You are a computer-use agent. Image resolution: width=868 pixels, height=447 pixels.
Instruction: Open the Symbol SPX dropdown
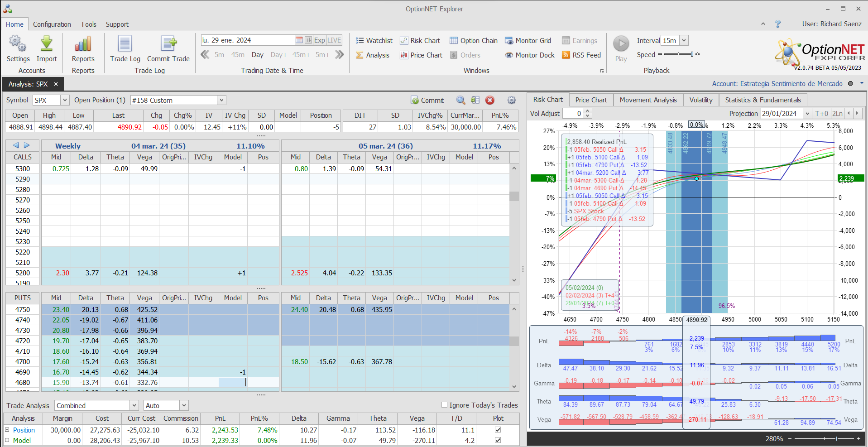(x=65, y=101)
